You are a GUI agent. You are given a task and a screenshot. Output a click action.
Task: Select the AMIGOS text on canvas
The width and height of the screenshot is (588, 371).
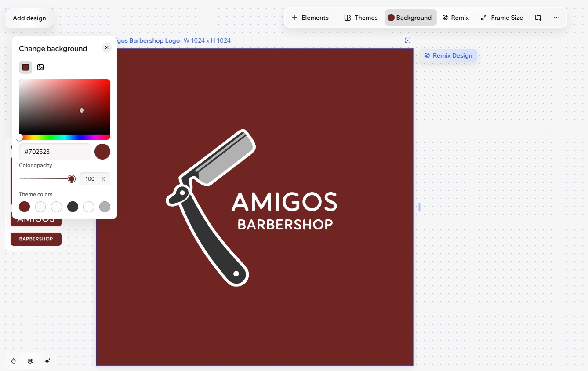(x=284, y=202)
